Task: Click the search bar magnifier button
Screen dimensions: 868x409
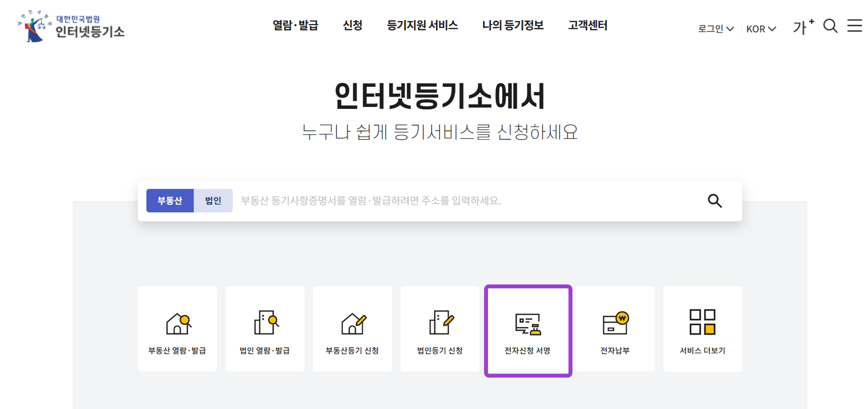Action: (715, 201)
